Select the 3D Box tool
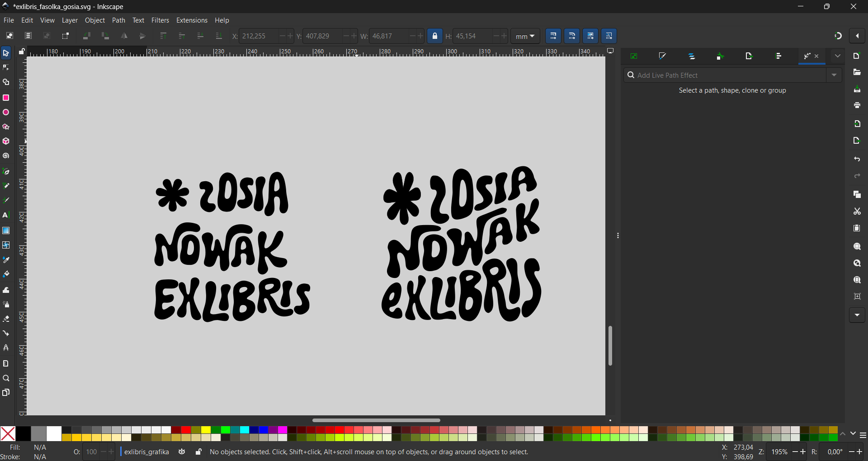Screen dimensions: 868x461 [6, 141]
